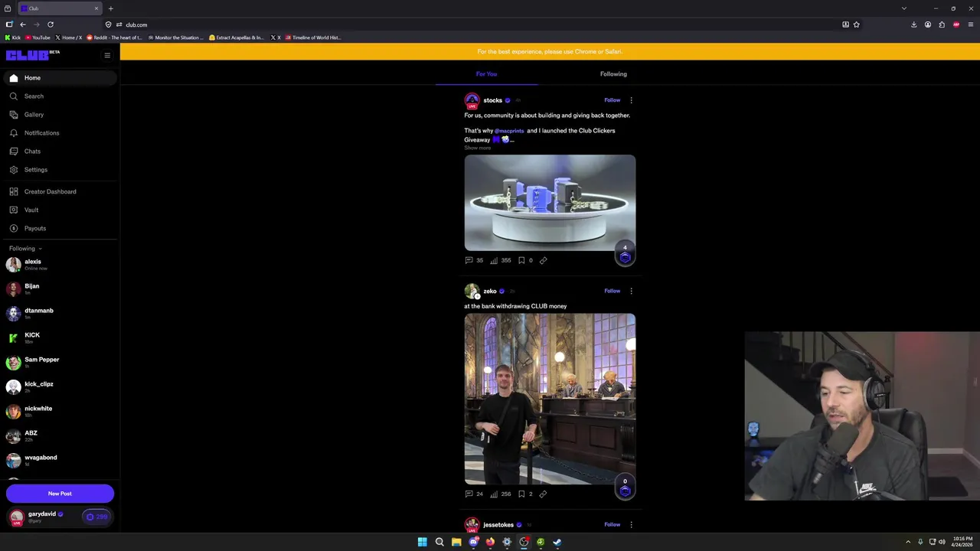Open more options on the jessetokes post
Image resolution: width=980 pixels, height=551 pixels.
pyautogui.click(x=631, y=524)
